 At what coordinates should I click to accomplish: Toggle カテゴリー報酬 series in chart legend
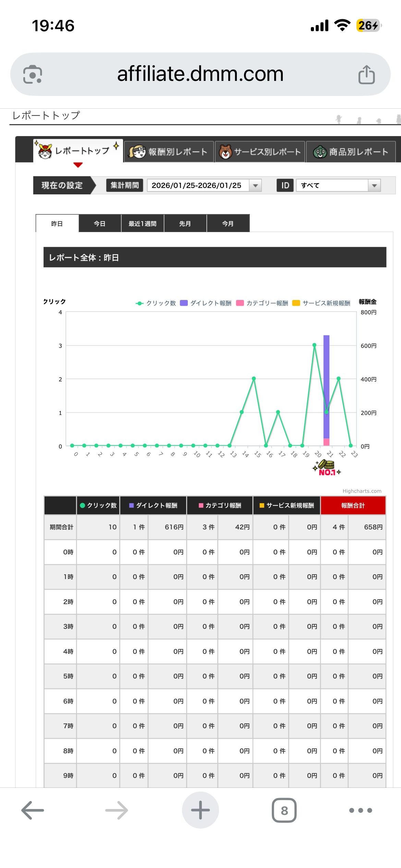(x=263, y=303)
